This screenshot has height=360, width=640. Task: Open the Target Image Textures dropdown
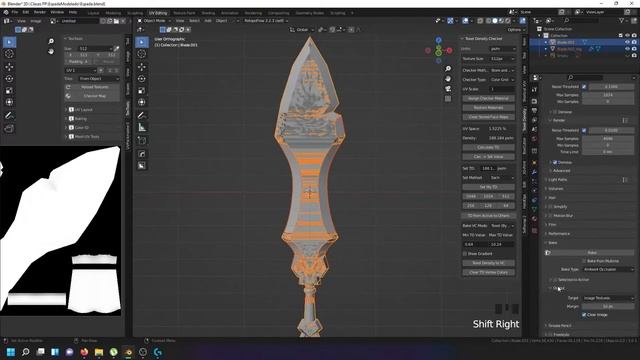608,298
